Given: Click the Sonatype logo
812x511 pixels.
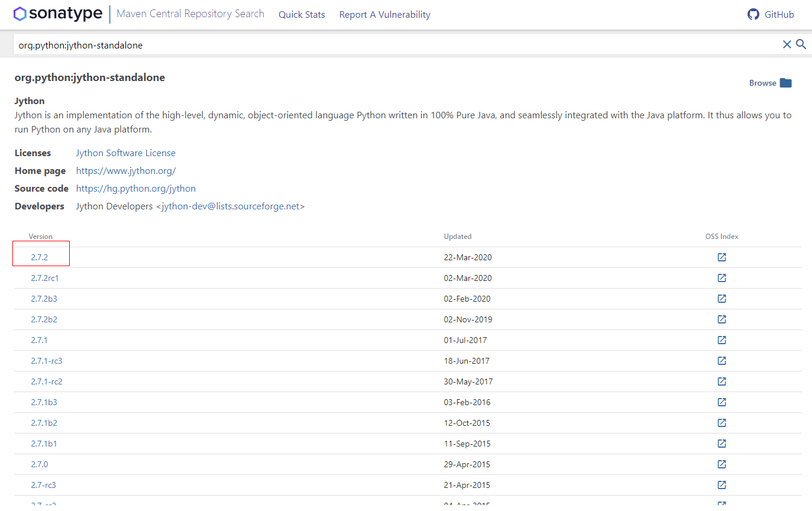Looking at the screenshot, I should tap(58, 14).
